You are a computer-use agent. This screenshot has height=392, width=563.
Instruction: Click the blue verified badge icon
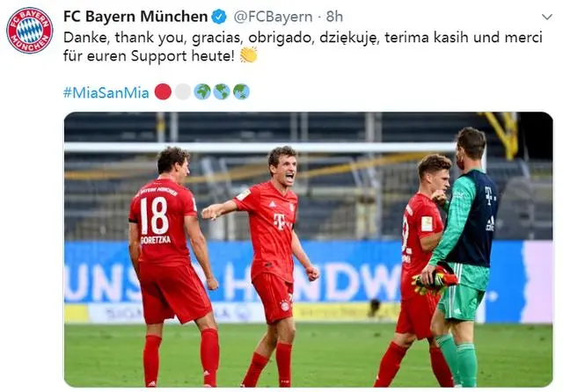pyautogui.click(x=219, y=17)
